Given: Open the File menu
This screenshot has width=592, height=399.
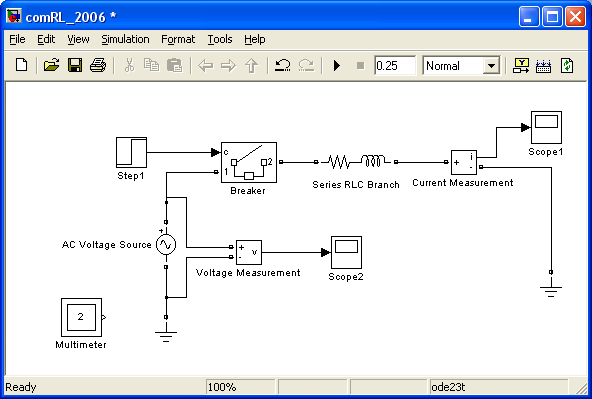Looking at the screenshot, I should point(17,39).
